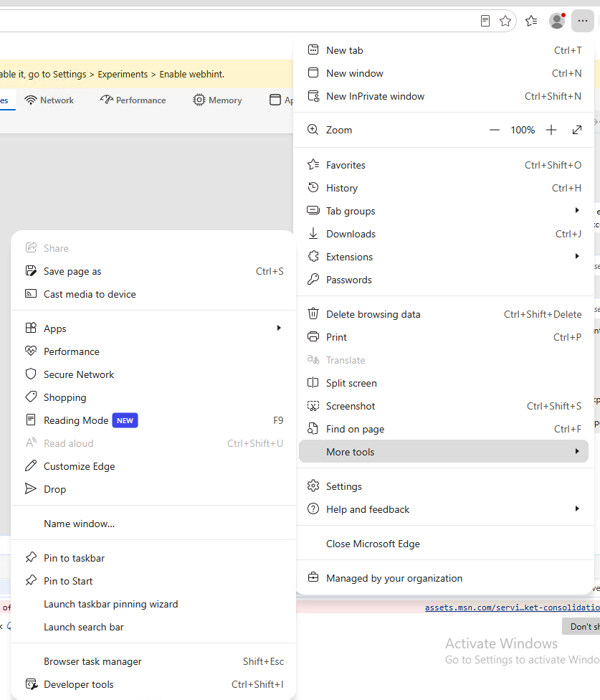Image resolution: width=600 pixels, height=700 pixels.
Task: Expand the Extensions submenu arrow
Action: click(577, 256)
